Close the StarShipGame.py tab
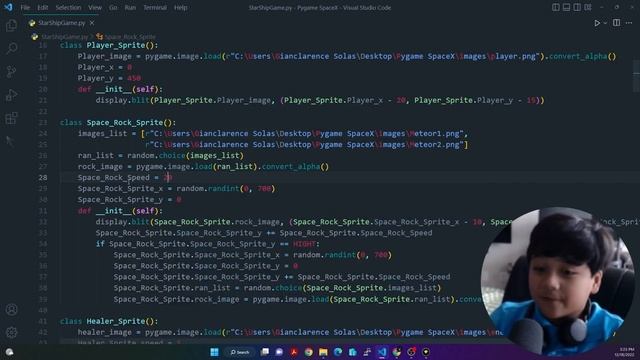Viewport: 640px width, 360px height. (92, 23)
